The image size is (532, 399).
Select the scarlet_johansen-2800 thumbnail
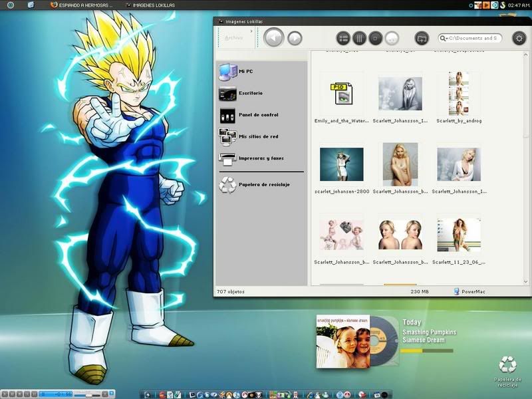pos(341,164)
